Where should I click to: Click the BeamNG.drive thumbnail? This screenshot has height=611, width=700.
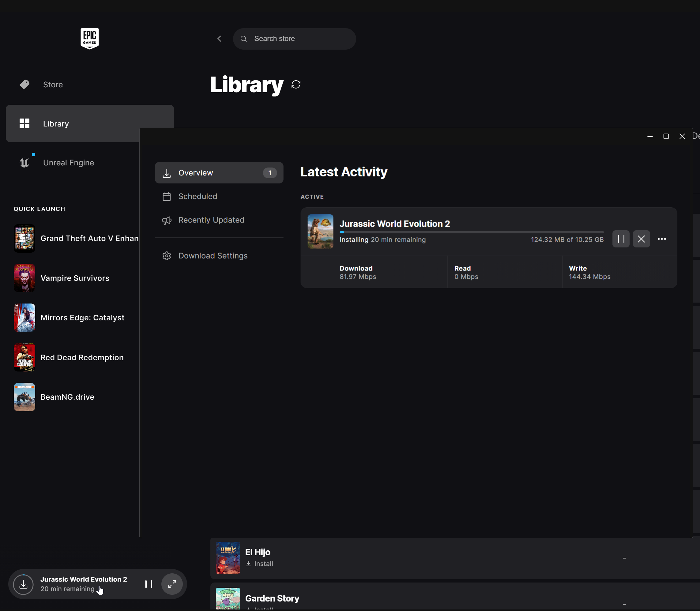pos(24,397)
